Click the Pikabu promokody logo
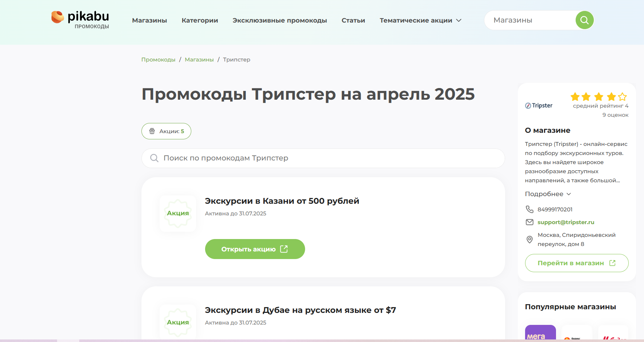This screenshot has width=644, height=342. click(x=80, y=20)
